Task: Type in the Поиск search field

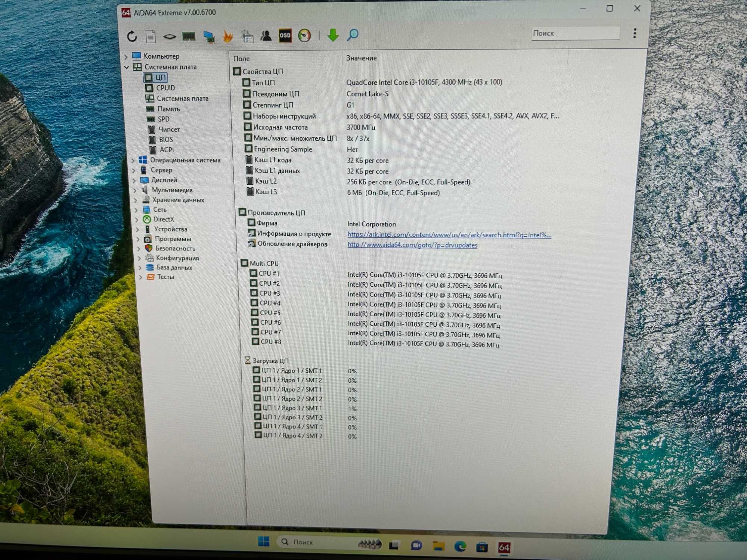Action: 575,33
